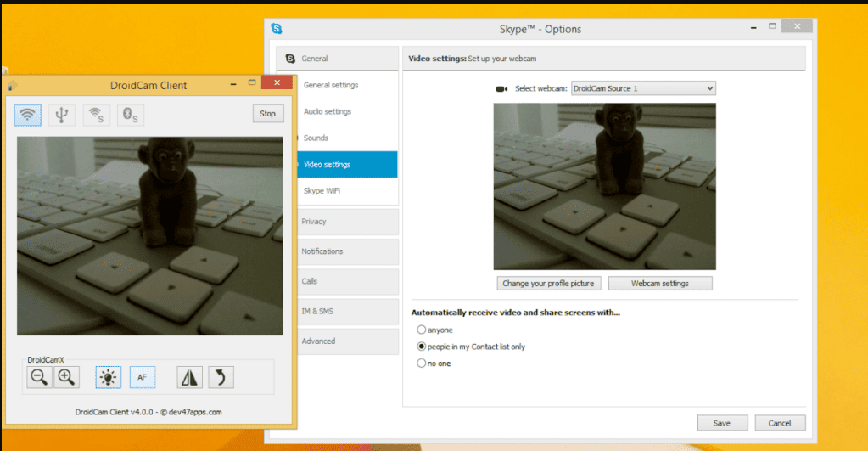This screenshot has height=451, width=868.
Task: Save the Skype options
Action: [x=722, y=423]
